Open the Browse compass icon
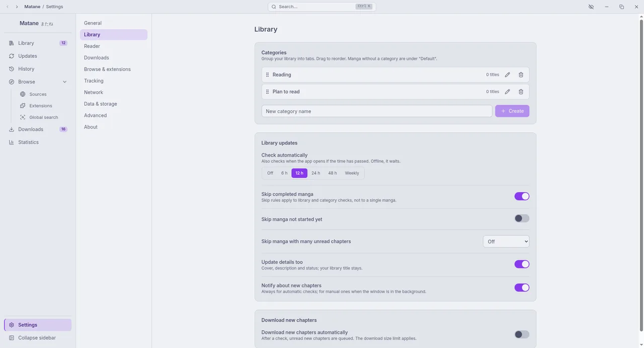 (12, 82)
